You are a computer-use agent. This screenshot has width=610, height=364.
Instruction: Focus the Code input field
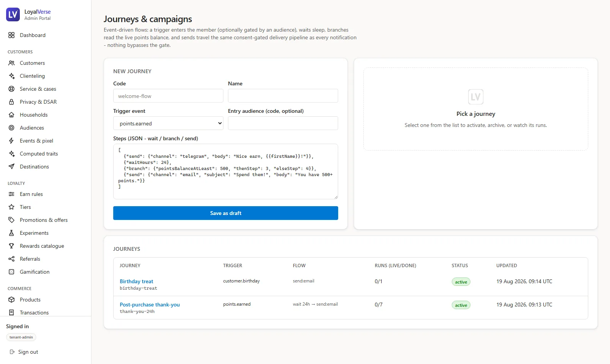(x=168, y=96)
